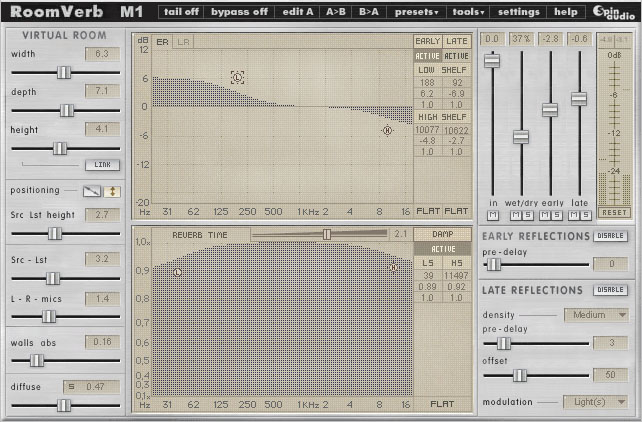Image resolution: width=642 pixels, height=422 pixels.
Task: Select the L node in EQ graph
Action: (x=237, y=77)
